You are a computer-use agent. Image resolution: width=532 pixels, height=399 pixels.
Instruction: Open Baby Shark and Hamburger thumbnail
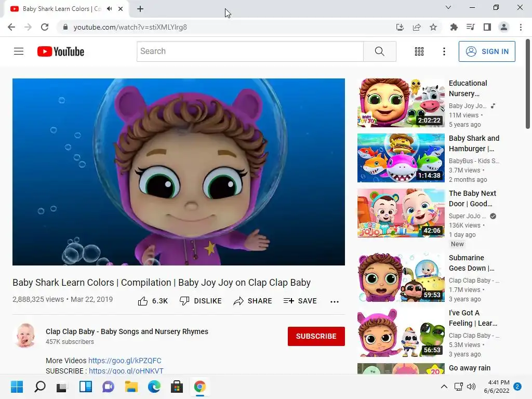[401, 158]
